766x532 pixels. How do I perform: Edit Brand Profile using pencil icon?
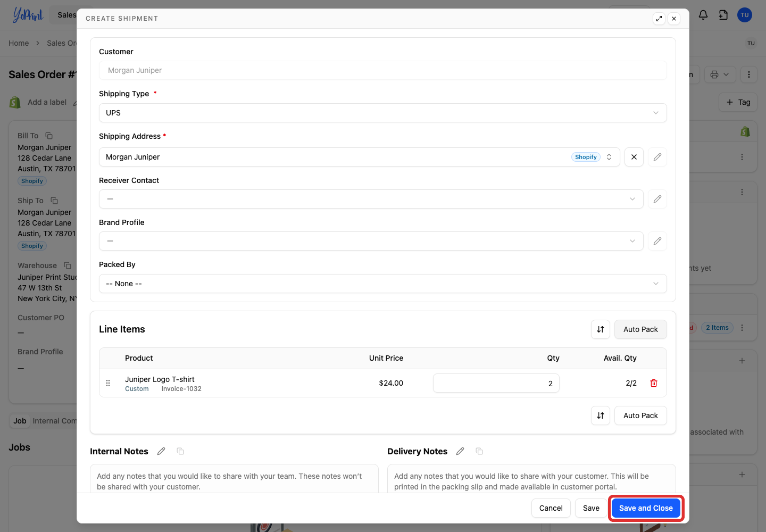[x=657, y=241]
